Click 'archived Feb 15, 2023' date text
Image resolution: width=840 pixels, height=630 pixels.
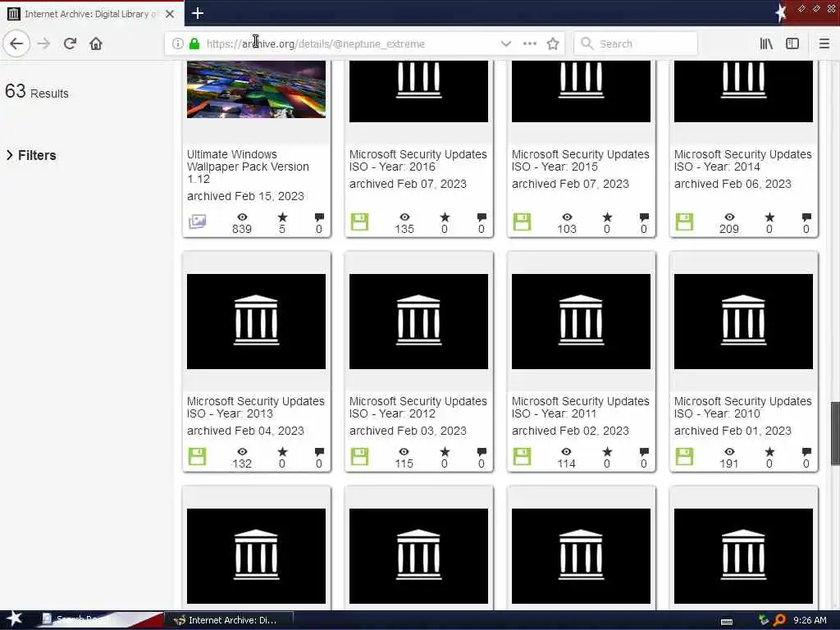pyautogui.click(x=245, y=196)
